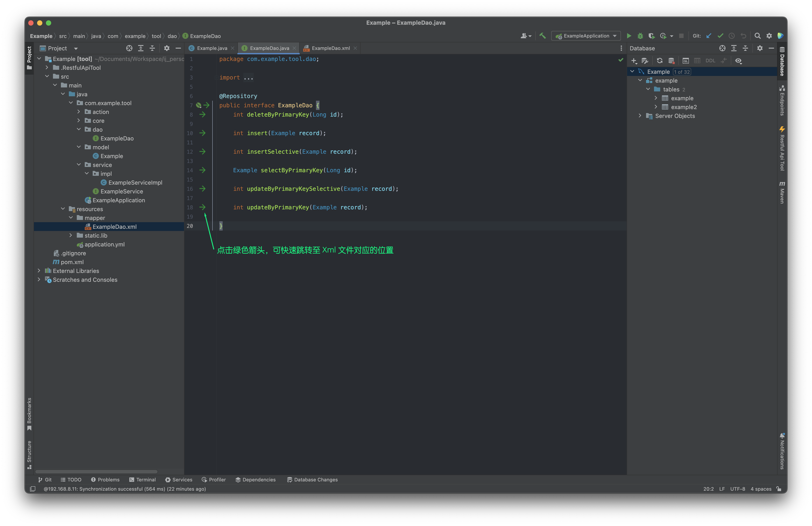
Task: Click the green Run button
Action: (x=629, y=36)
